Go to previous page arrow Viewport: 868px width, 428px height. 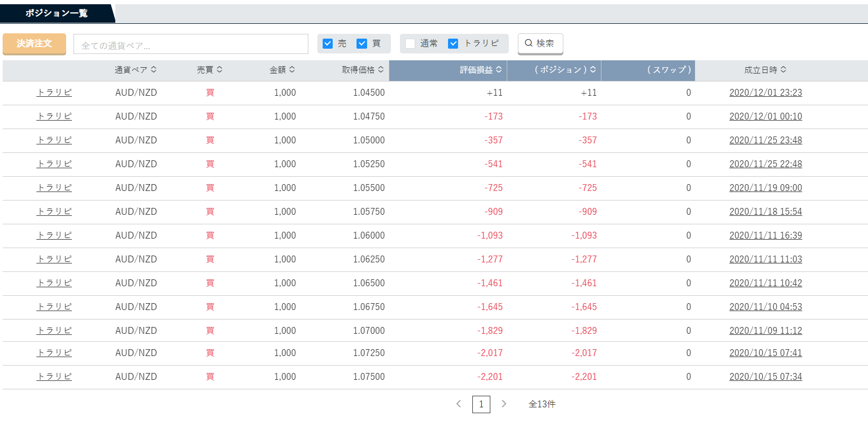click(459, 404)
